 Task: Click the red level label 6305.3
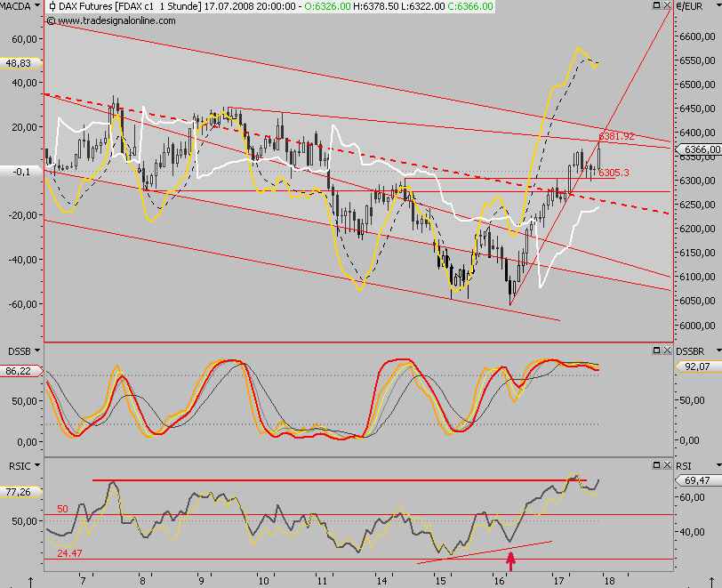pos(614,173)
